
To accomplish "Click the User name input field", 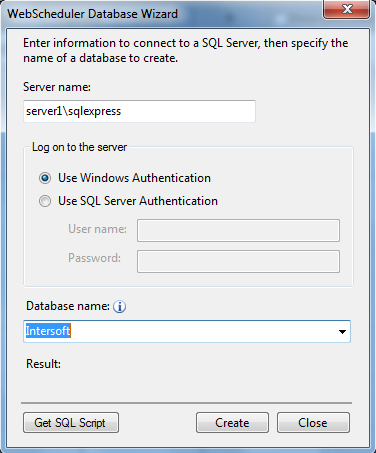I will 238,230.
